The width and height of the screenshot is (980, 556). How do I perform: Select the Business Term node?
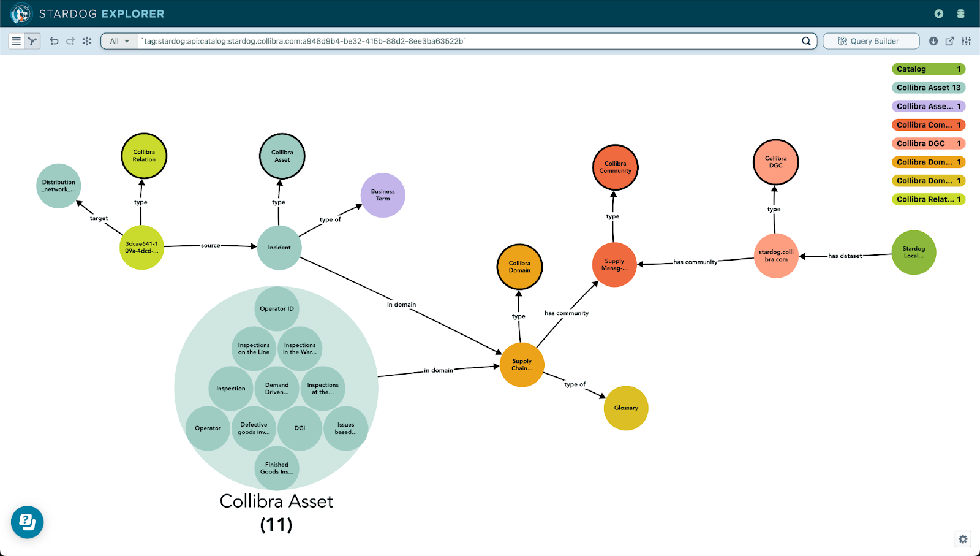pos(383,195)
